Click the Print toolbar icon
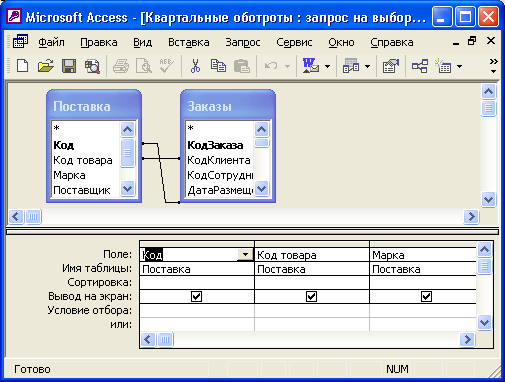This screenshot has width=505, height=382. point(121,66)
